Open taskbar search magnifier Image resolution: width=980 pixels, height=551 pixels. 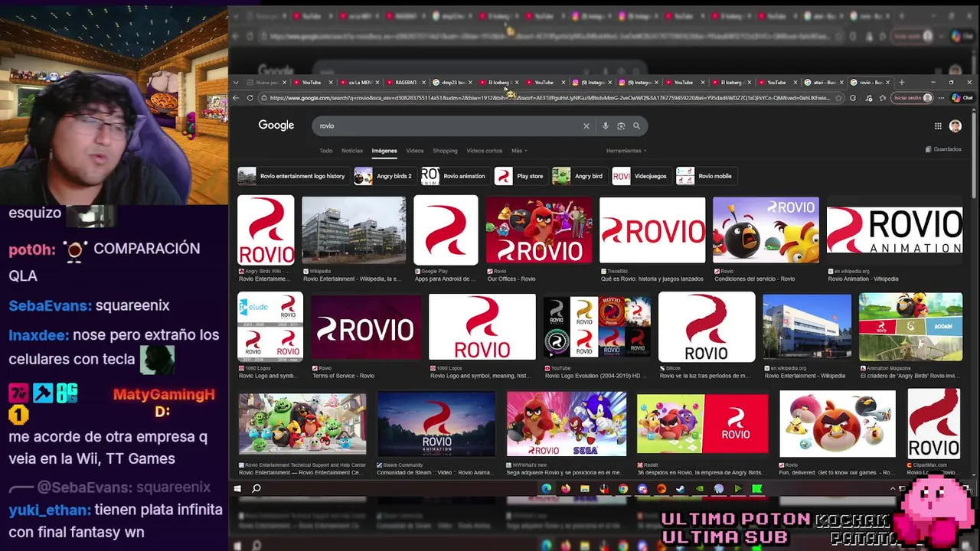pos(256,488)
